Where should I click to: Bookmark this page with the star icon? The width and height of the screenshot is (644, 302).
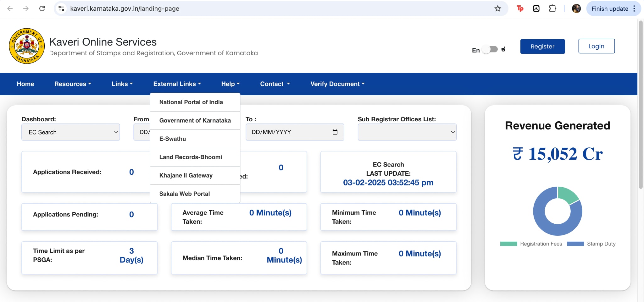497,8
